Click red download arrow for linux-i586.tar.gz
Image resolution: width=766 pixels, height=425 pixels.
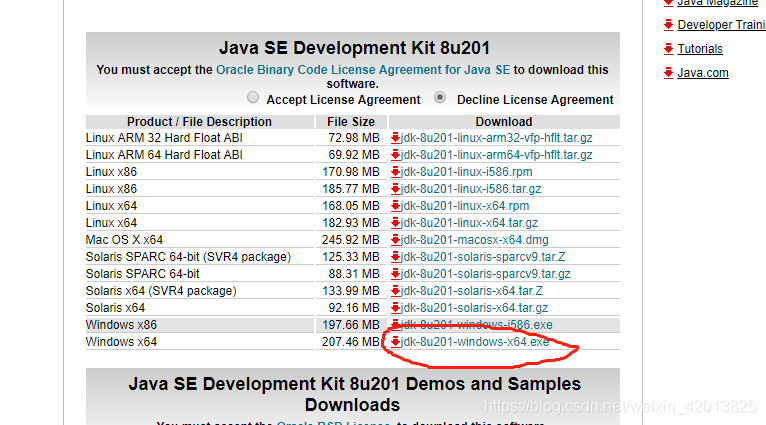tap(395, 189)
